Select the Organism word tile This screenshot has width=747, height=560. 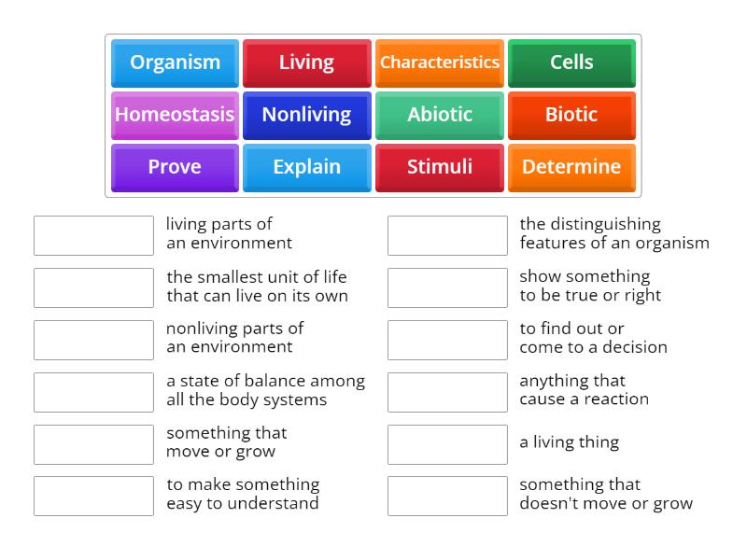click(175, 63)
